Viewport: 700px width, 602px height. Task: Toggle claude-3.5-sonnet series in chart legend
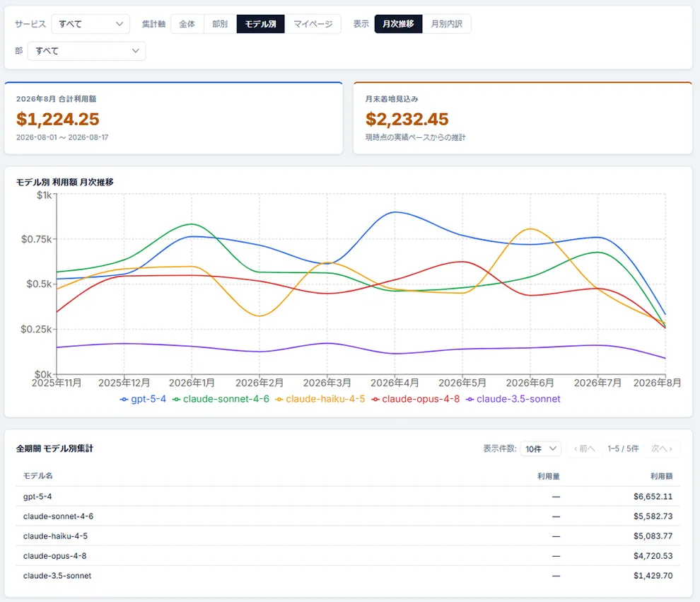click(513, 399)
